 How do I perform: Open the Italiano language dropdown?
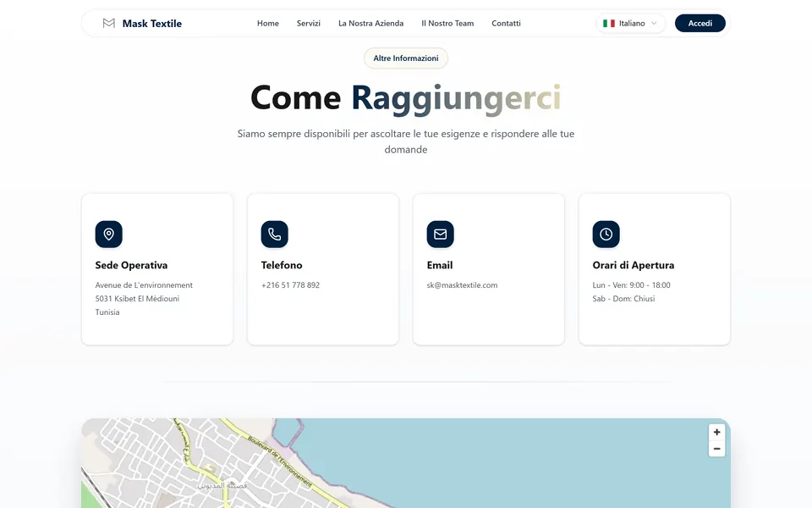point(631,24)
